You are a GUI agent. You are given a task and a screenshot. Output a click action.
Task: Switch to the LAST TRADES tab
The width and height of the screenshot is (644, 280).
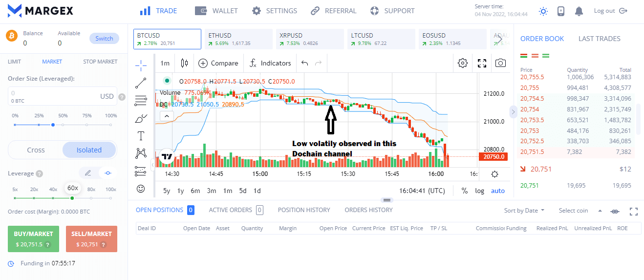(x=599, y=39)
